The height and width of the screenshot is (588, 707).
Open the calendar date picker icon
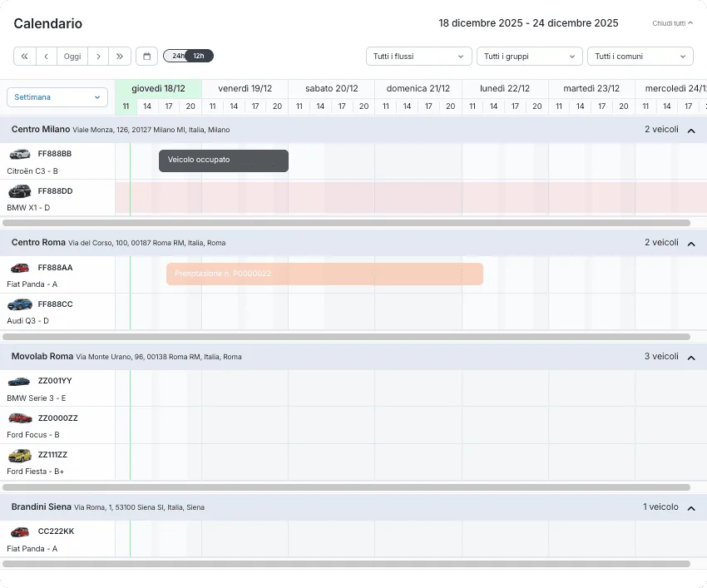point(146,57)
